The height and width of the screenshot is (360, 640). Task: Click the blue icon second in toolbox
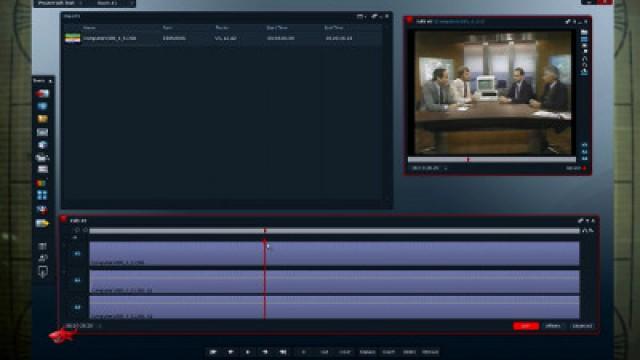42,107
